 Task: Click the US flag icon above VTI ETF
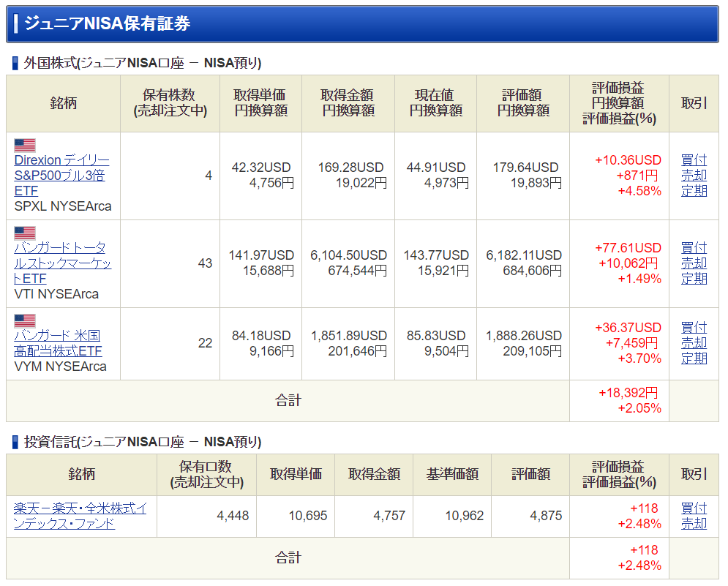[x=25, y=233]
